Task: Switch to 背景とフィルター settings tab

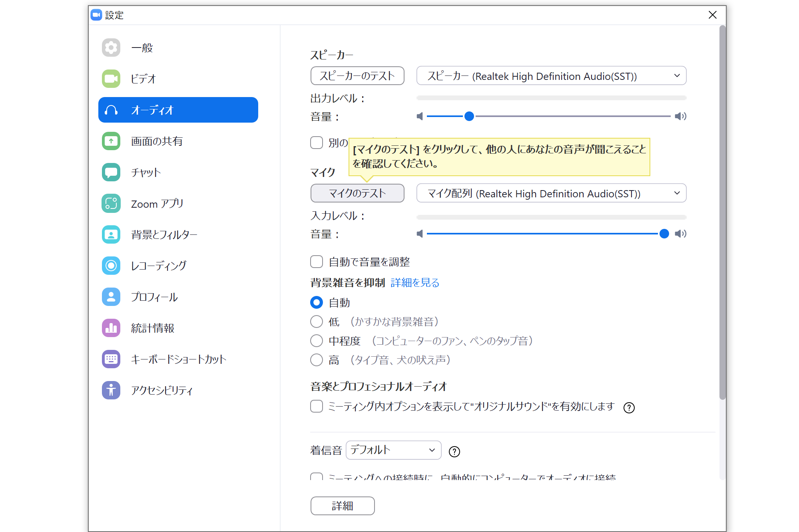Action: (164, 234)
